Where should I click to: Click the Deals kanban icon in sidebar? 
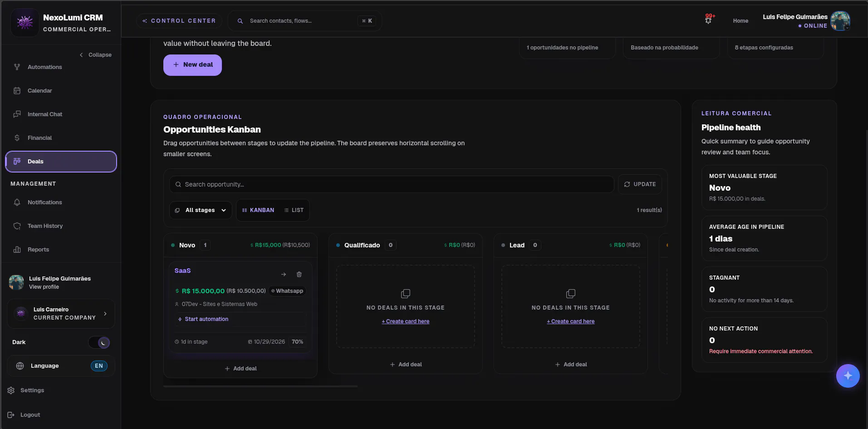tap(17, 162)
